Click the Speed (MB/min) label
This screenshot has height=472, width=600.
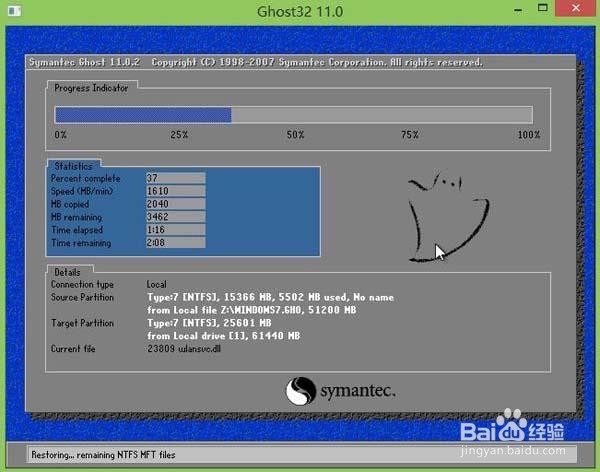[82, 191]
